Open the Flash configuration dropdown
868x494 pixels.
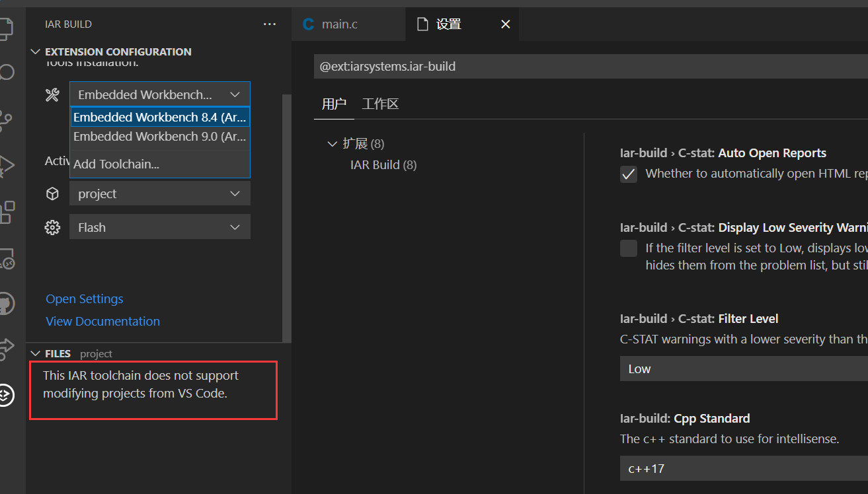[x=160, y=227]
